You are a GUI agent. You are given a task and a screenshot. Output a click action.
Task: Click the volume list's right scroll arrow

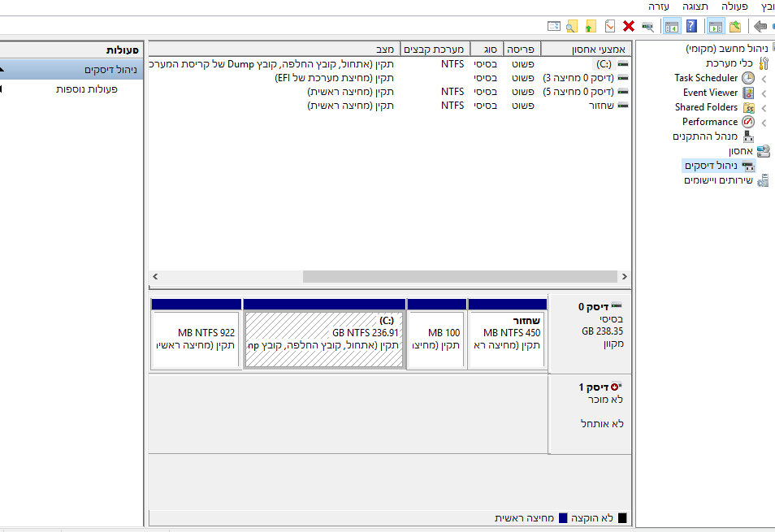(x=624, y=277)
